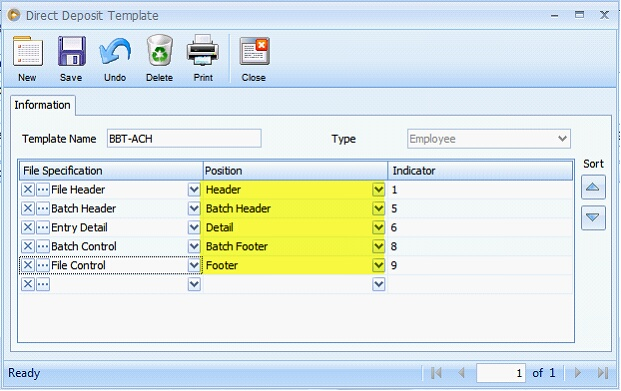Viewport: 621px width, 391px height.
Task: Click the Ready status bar text
Action: [x=24, y=373]
